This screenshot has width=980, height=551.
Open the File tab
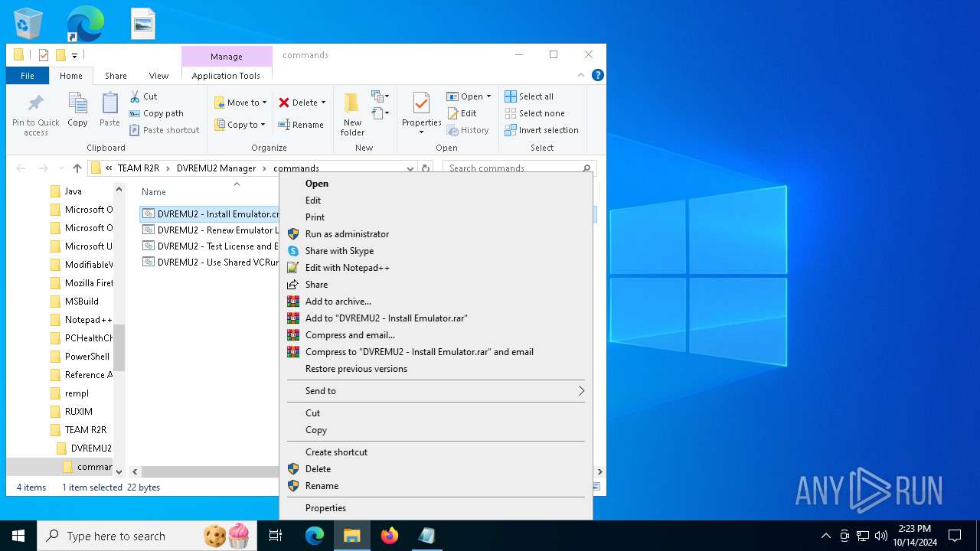28,76
